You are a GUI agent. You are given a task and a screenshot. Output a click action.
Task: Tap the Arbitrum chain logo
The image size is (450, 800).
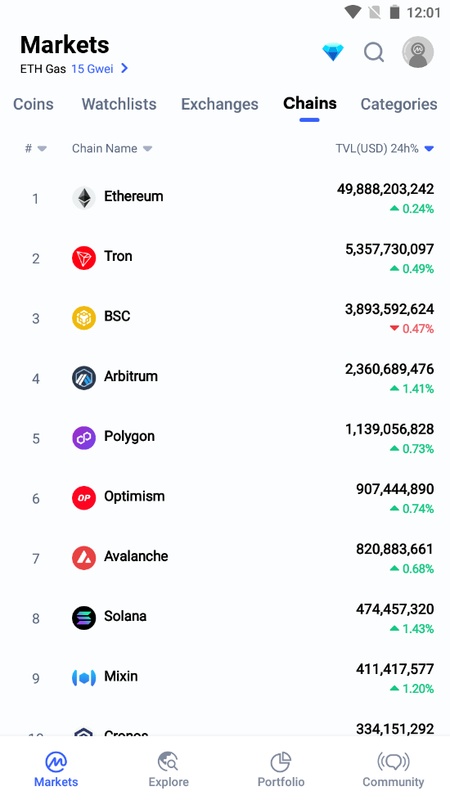[84, 378]
